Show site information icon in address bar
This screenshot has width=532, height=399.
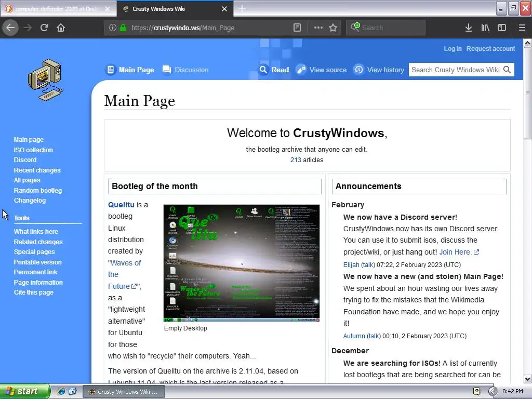(113, 28)
